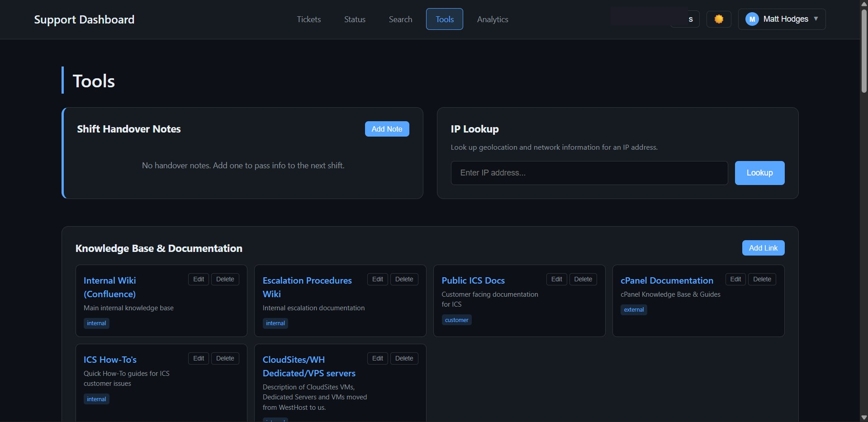Click the Matt Hodges avatar icon
868x422 pixels.
[x=752, y=19]
